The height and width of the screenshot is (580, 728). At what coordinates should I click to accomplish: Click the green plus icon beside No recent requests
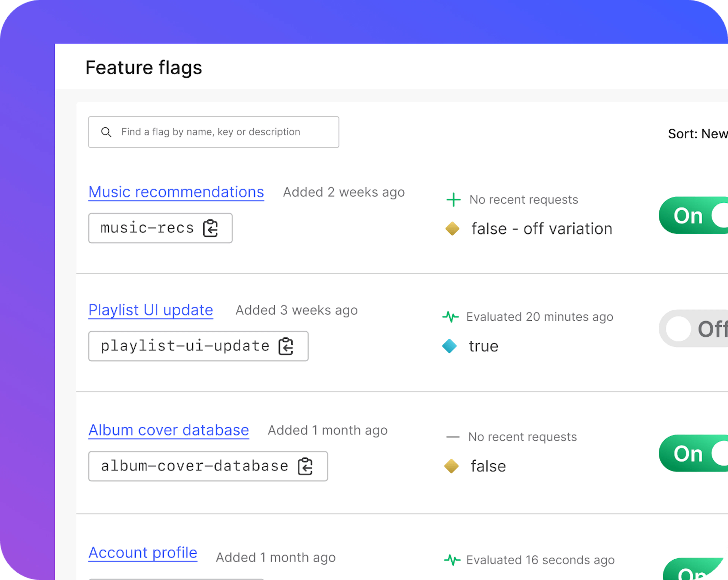[453, 200]
